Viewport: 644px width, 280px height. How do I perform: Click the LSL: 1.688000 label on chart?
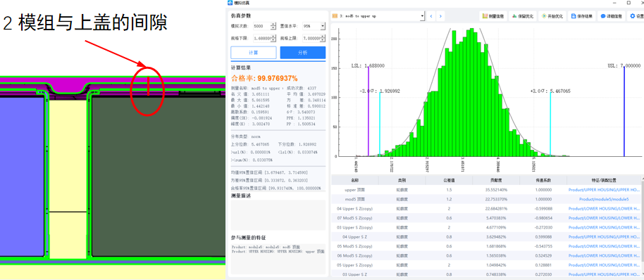pos(368,65)
